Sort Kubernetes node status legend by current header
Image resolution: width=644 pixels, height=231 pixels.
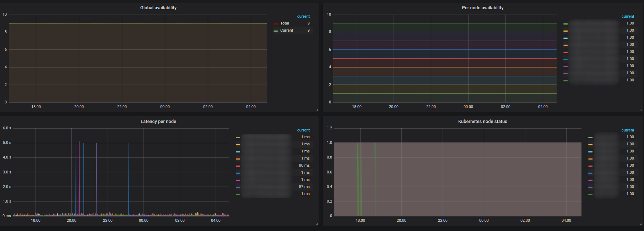coord(628,130)
